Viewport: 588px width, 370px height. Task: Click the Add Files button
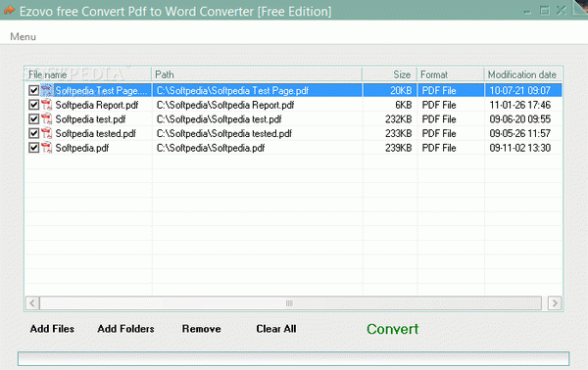coord(52,329)
